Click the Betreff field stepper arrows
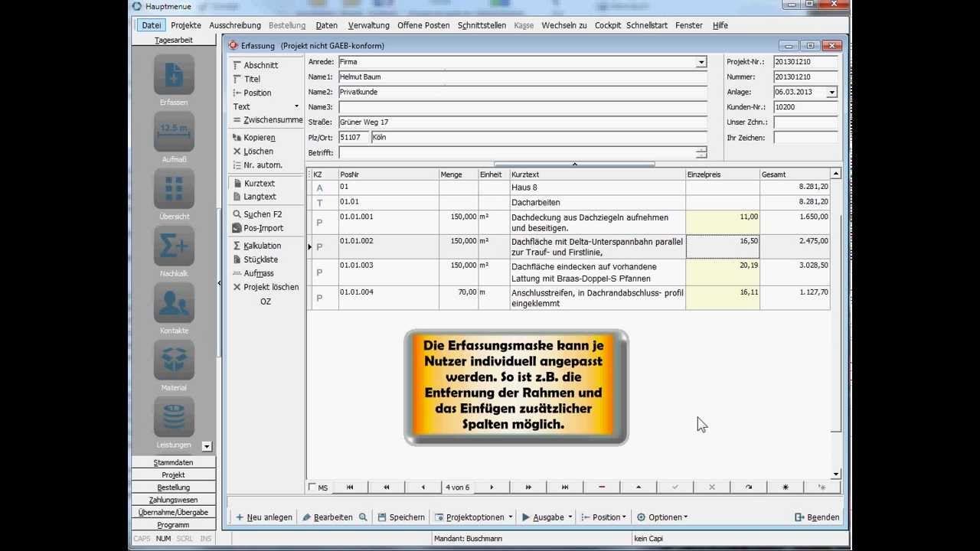 [x=701, y=152]
